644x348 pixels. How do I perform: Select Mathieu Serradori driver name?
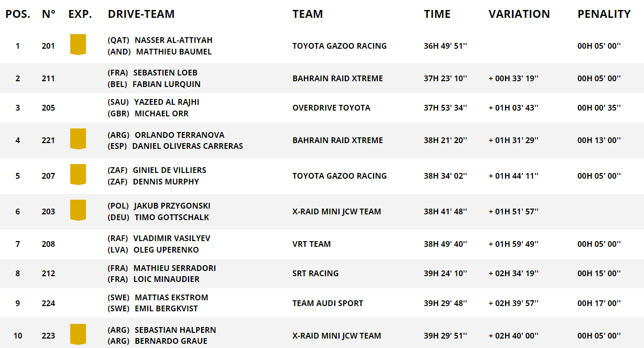[x=174, y=268]
